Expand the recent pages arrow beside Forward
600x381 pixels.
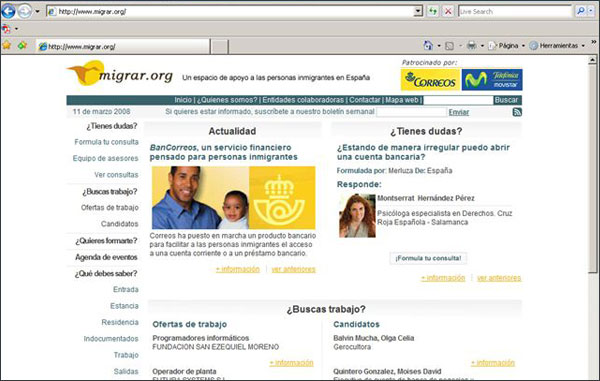coord(38,11)
